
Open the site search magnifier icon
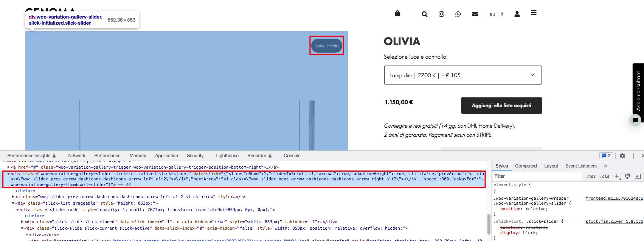pyautogui.click(x=425, y=14)
